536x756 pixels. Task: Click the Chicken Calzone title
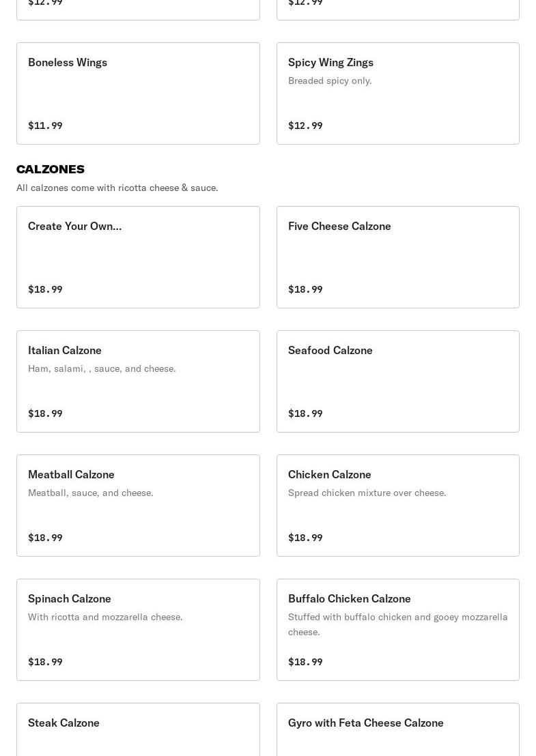(x=330, y=474)
